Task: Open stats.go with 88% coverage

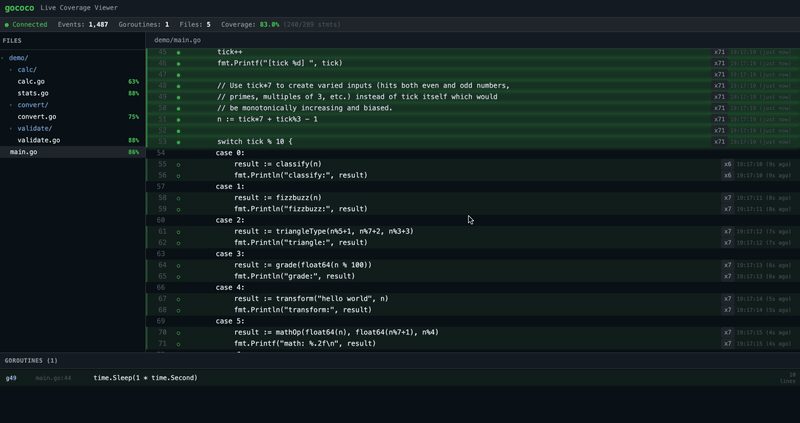Action: click(x=33, y=93)
